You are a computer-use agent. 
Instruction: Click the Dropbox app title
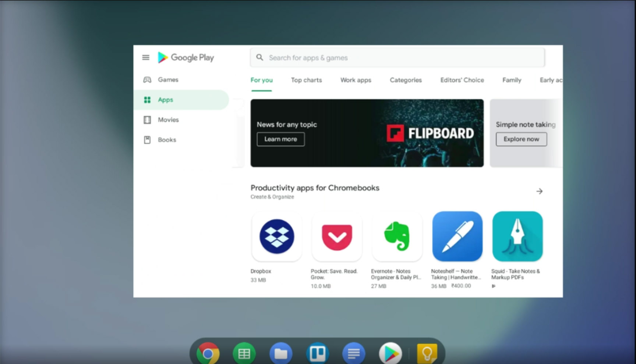click(x=261, y=271)
